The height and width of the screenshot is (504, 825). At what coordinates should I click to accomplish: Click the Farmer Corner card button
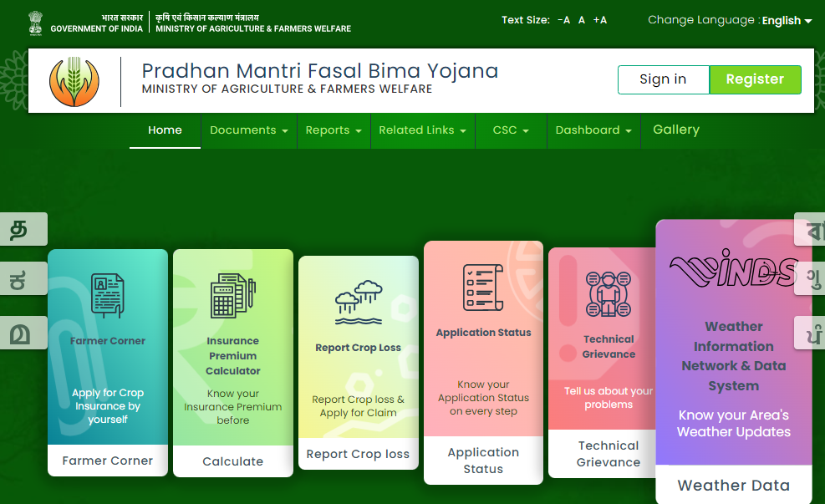tap(108, 461)
